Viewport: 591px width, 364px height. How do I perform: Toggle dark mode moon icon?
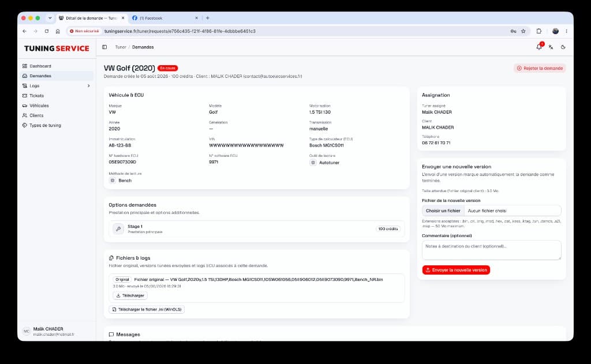pyautogui.click(x=563, y=47)
